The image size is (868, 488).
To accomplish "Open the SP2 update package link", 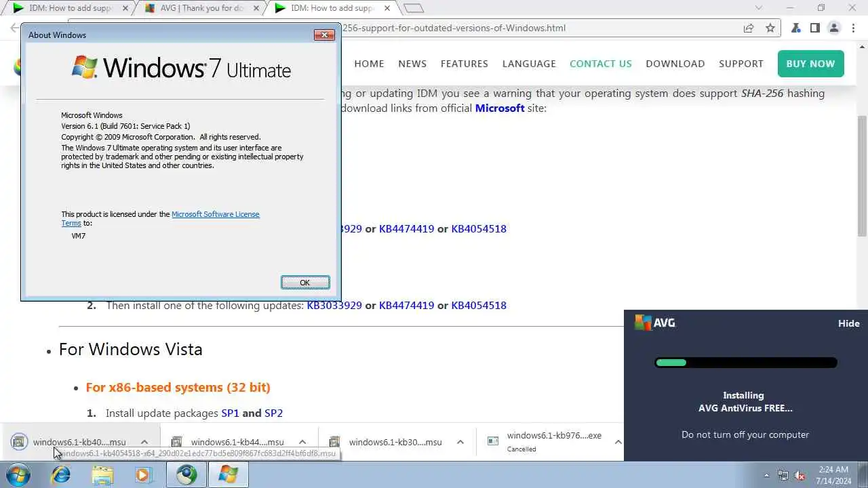I will click(273, 413).
